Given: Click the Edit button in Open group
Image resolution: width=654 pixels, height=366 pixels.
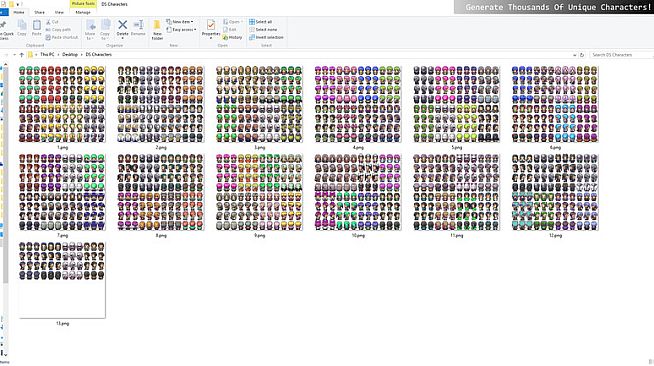Looking at the screenshot, I should point(230,30).
